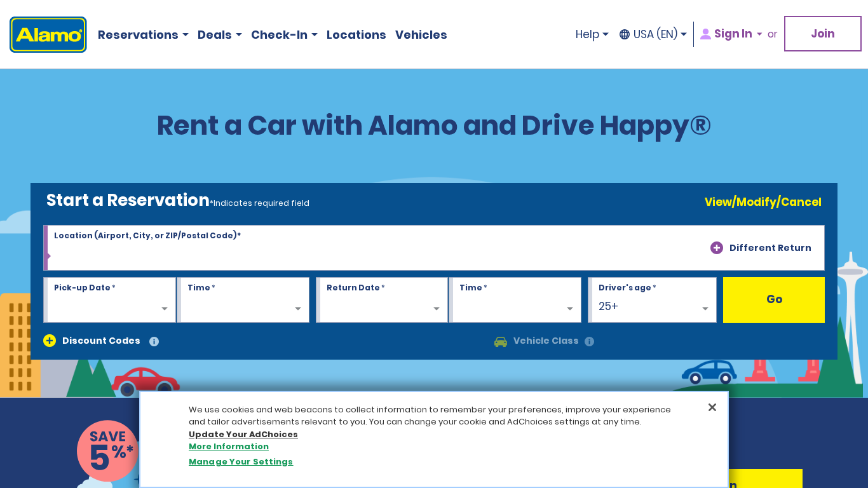Screen dimensions: 868x488
Task: Click the yellow plus icon for Discount Codes
Action: pos(50,341)
